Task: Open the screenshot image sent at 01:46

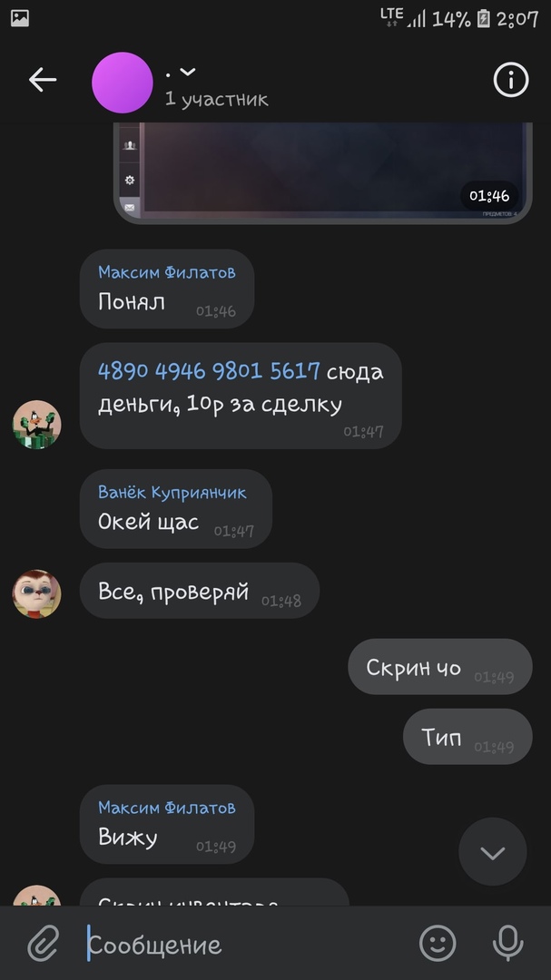Action: coord(323,172)
